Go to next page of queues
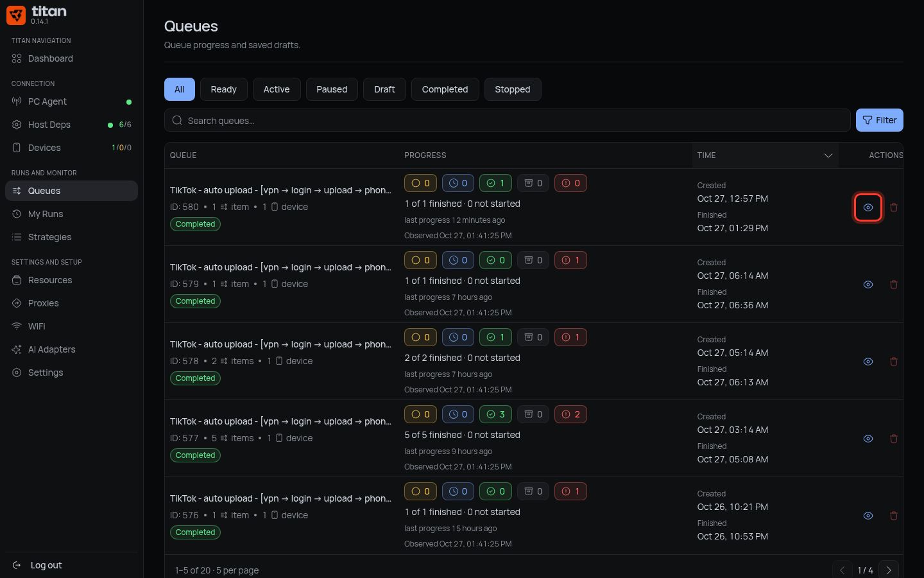This screenshot has width=924, height=578. coord(889,570)
